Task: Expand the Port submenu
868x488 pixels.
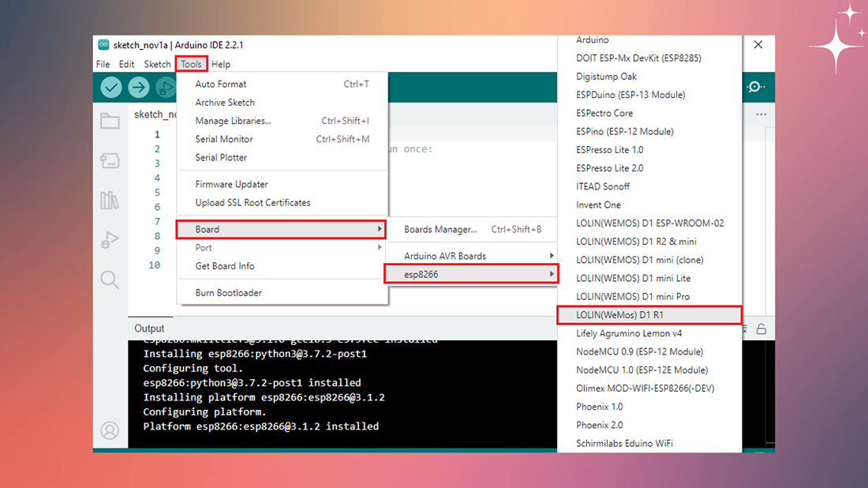Action: coord(282,248)
